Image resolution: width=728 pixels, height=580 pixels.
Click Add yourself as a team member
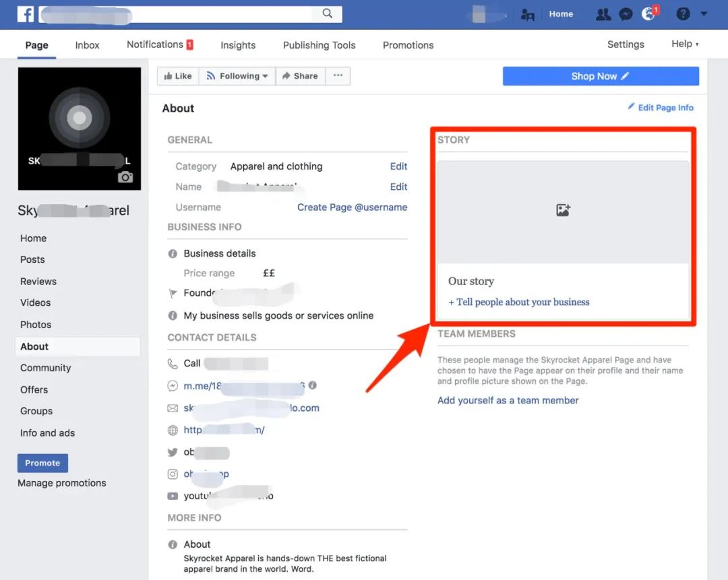(x=508, y=400)
